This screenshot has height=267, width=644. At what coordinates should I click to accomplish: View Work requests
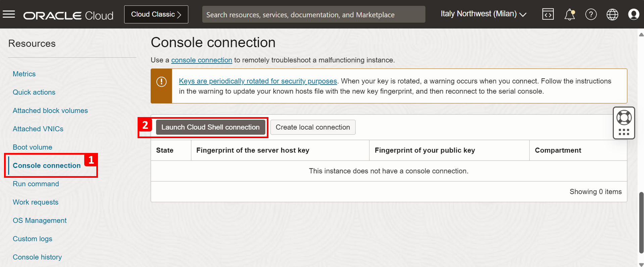pyautogui.click(x=36, y=202)
